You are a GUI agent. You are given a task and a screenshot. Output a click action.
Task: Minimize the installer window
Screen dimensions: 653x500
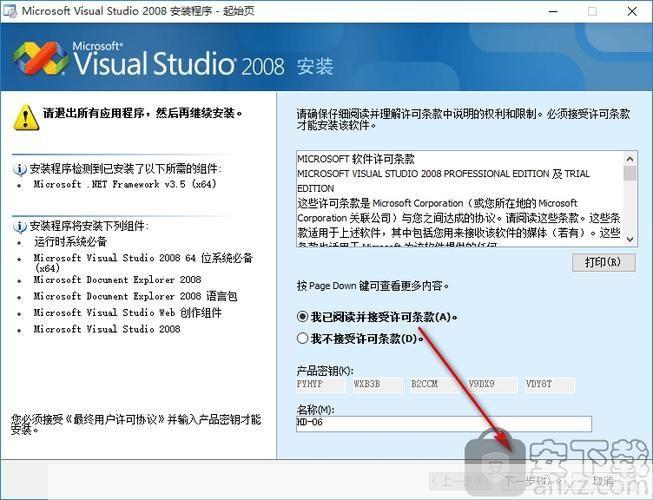(553, 11)
